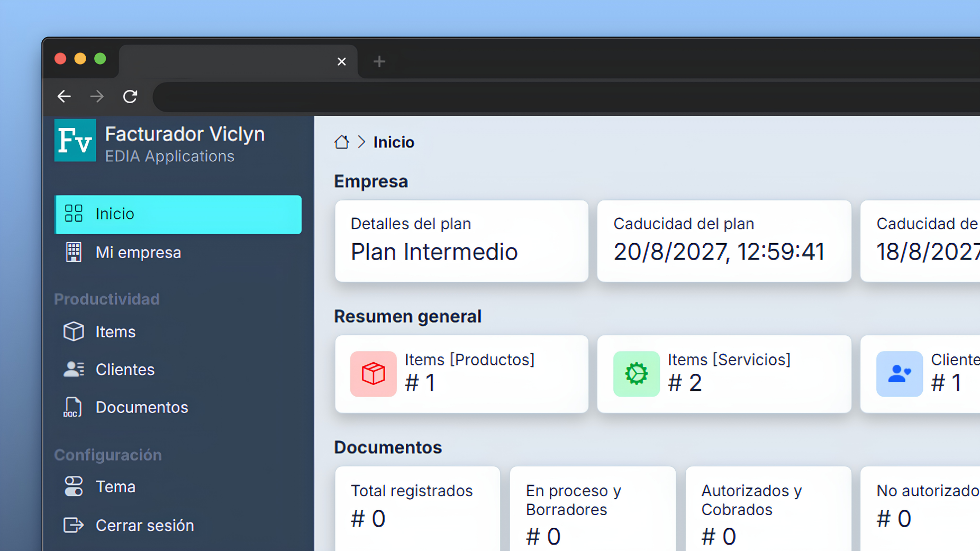The height and width of the screenshot is (551, 980).
Task: Open the Items sidebar entry
Action: click(x=178, y=332)
